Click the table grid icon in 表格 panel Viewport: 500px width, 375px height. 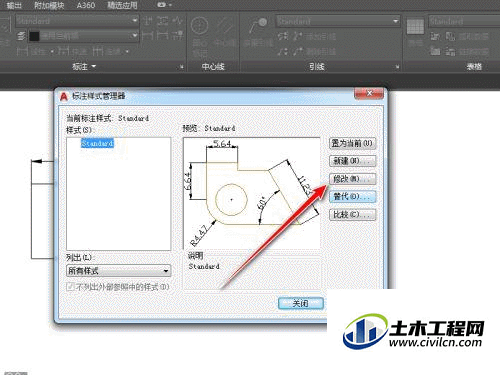(415, 26)
